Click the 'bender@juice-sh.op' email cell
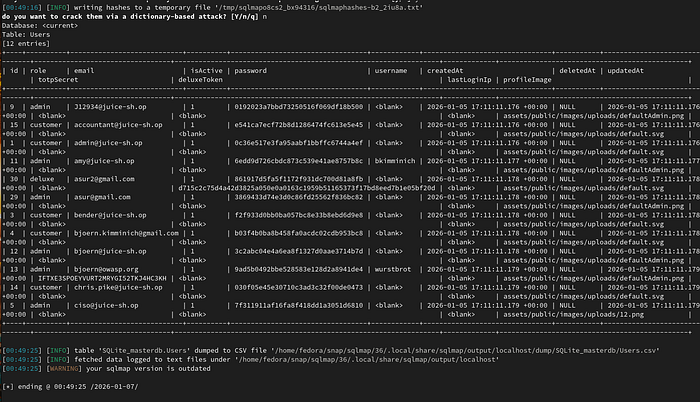Viewport: 700px width, 402px height. click(x=110, y=215)
